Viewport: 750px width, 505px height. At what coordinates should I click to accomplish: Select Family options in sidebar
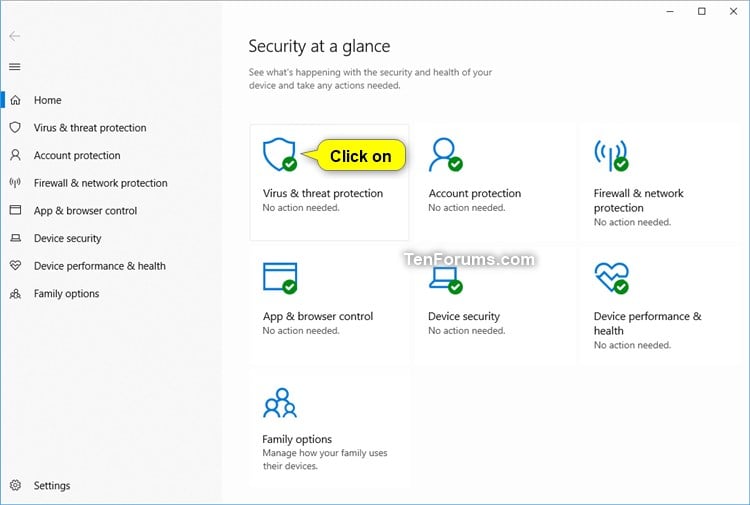66,294
